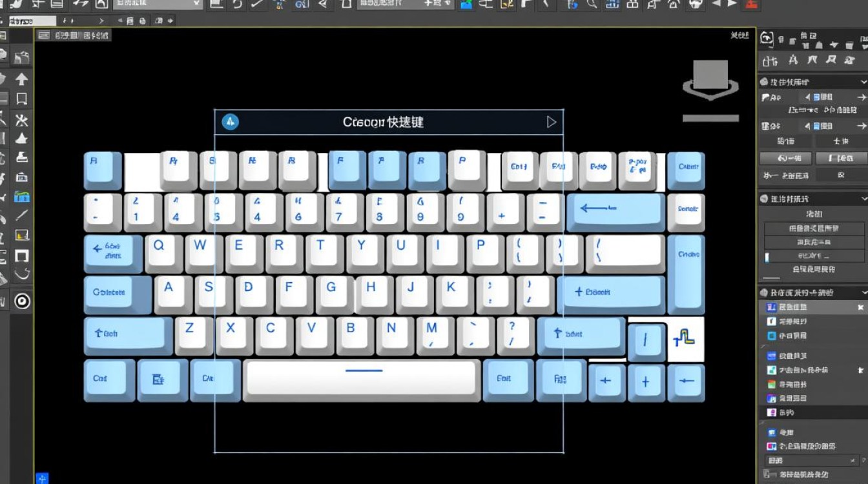The width and height of the screenshot is (868, 484).
Task: Click the blue round icon in dialog title
Action: point(230,121)
